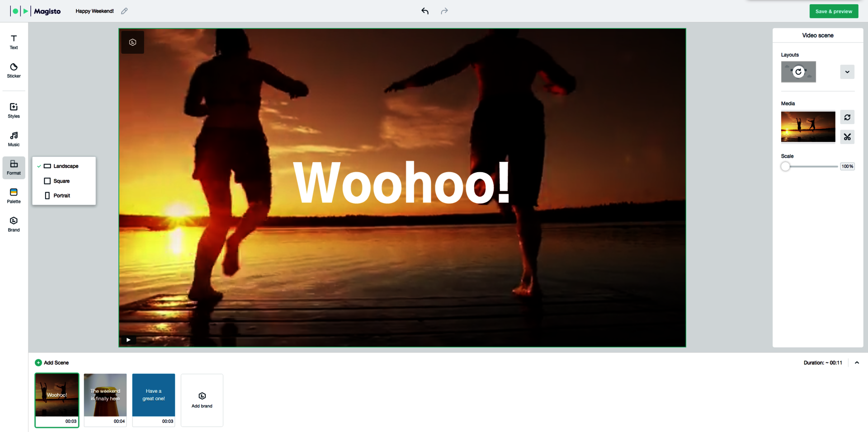Open the Text tool

(14, 42)
